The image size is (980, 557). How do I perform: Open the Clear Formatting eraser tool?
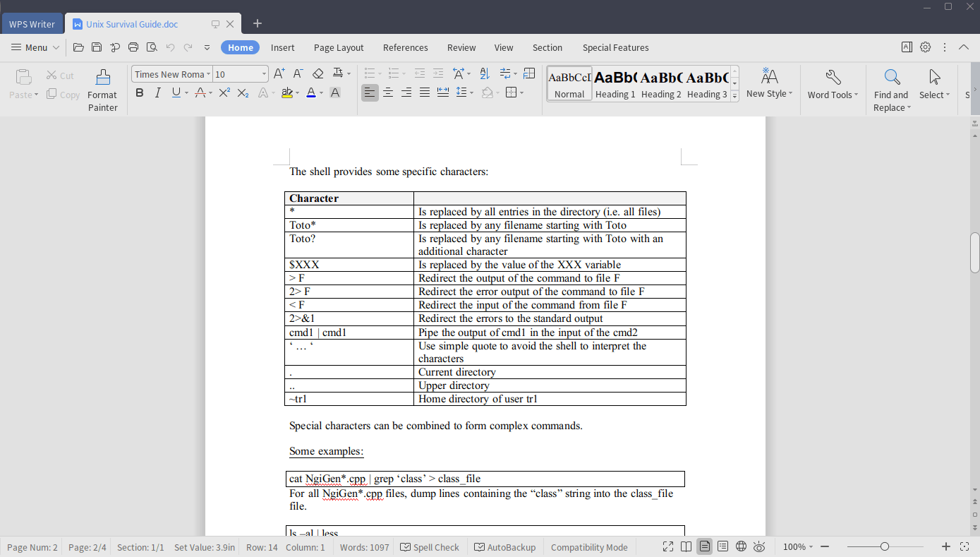(317, 73)
